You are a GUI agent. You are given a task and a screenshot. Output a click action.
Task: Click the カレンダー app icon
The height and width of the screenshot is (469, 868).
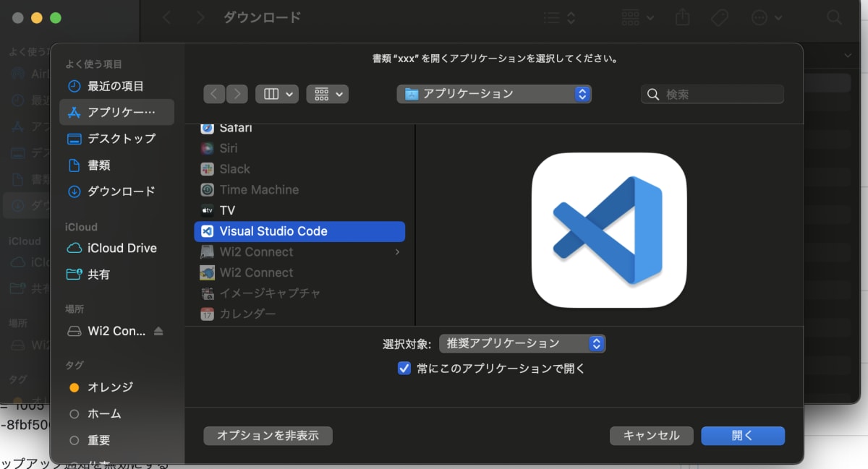[208, 314]
